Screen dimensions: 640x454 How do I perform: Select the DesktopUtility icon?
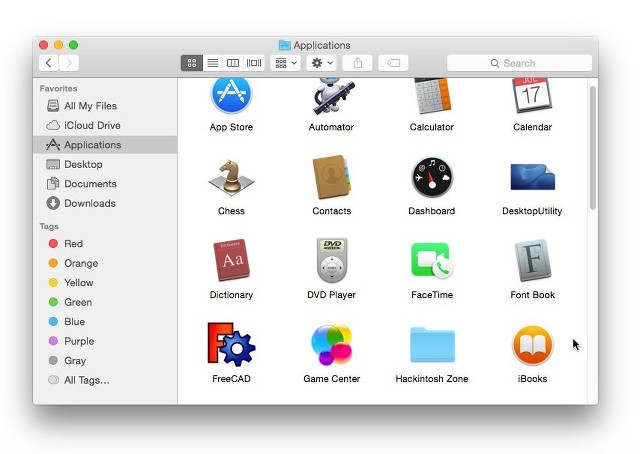532,177
